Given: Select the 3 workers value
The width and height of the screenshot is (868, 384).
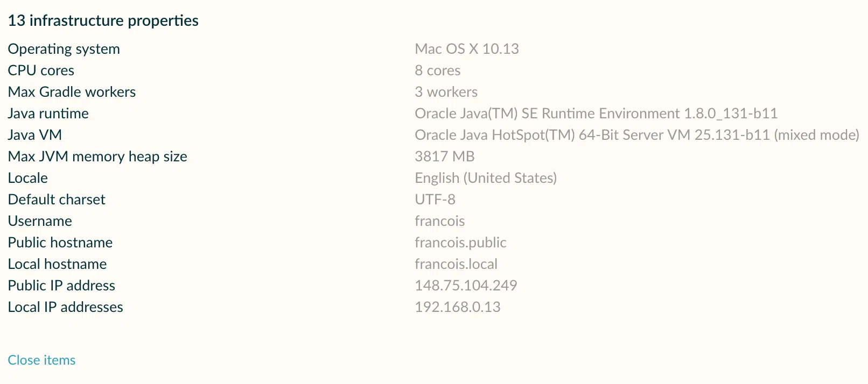Looking at the screenshot, I should tap(446, 92).
